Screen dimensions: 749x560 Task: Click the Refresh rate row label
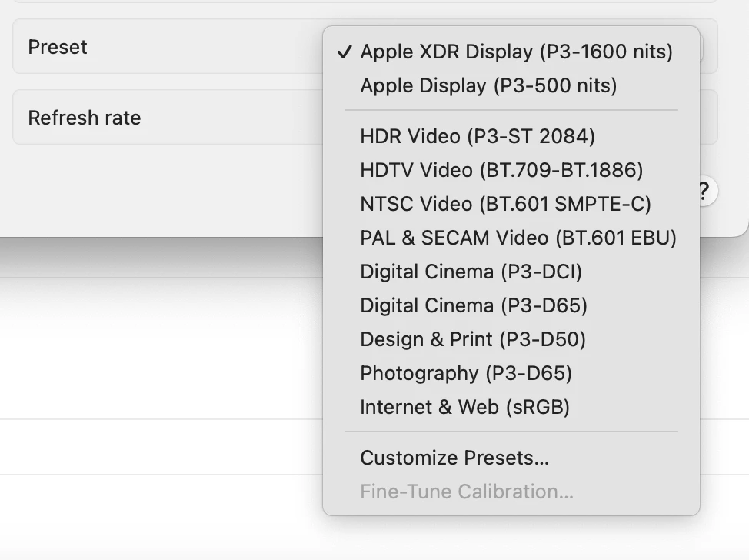[x=85, y=118]
